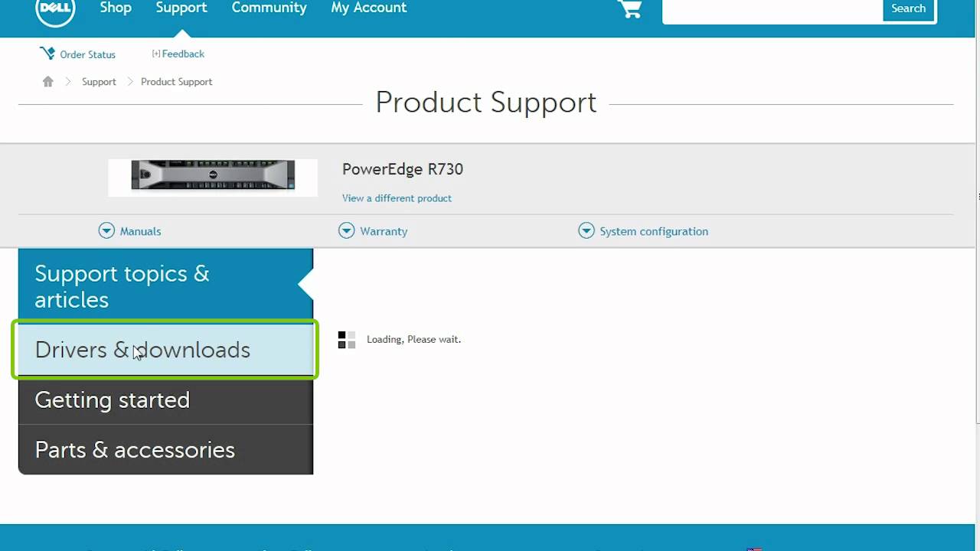The height and width of the screenshot is (551, 980).
Task: Select the Drivers & downloads tab
Action: click(165, 350)
